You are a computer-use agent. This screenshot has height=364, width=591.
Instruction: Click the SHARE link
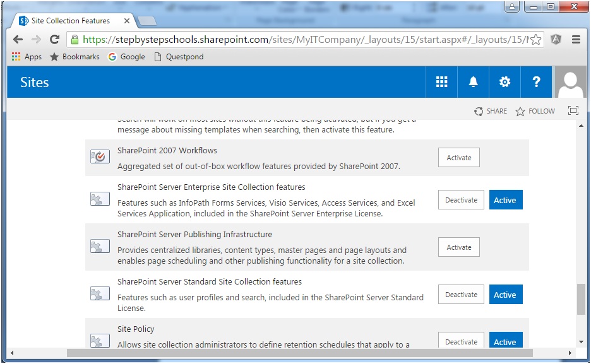click(491, 111)
